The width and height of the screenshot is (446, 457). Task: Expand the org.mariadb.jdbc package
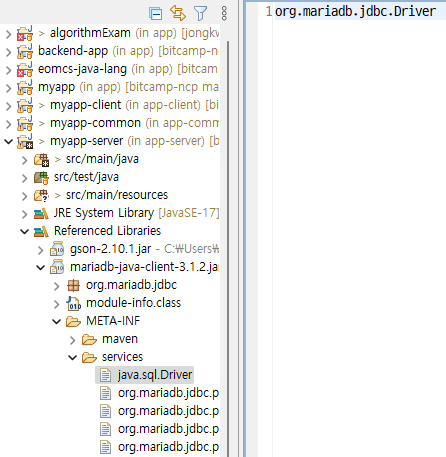tap(56, 286)
